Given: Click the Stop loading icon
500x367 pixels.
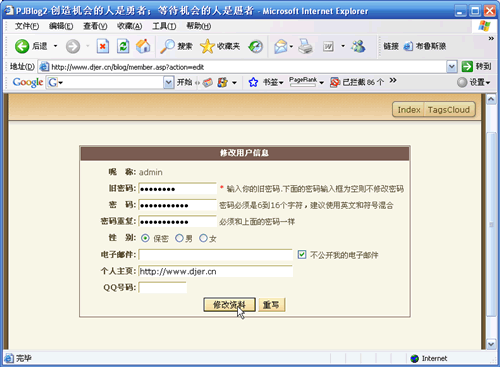Looking at the screenshot, I should (x=103, y=46).
